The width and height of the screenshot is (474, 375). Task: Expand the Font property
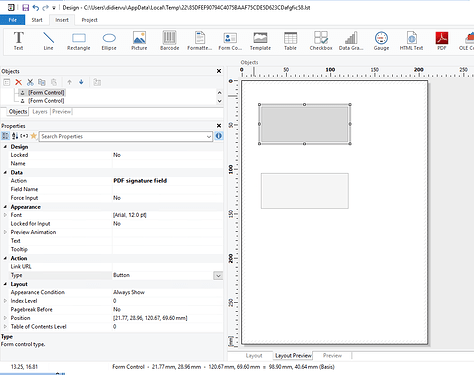(5, 215)
